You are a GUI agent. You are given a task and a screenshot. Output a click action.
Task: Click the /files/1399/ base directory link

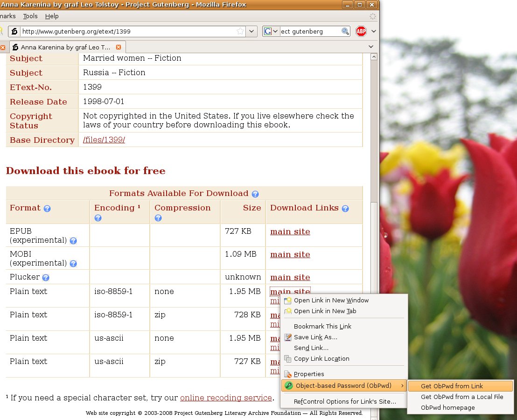(104, 140)
